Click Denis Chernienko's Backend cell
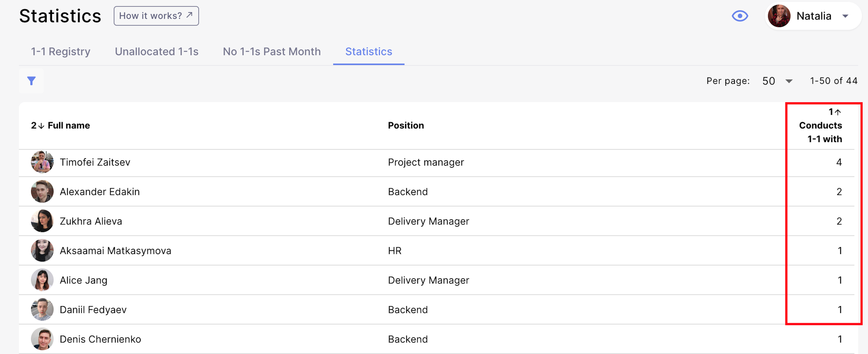The height and width of the screenshot is (354, 868). click(408, 339)
